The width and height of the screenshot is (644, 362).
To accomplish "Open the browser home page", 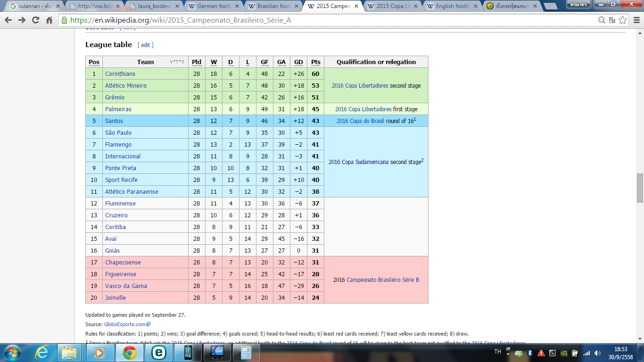I will [49, 20].
